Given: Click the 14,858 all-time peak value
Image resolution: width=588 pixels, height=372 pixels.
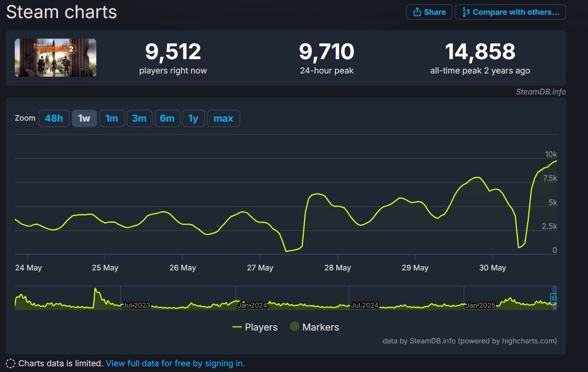Looking at the screenshot, I should click(480, 52).
